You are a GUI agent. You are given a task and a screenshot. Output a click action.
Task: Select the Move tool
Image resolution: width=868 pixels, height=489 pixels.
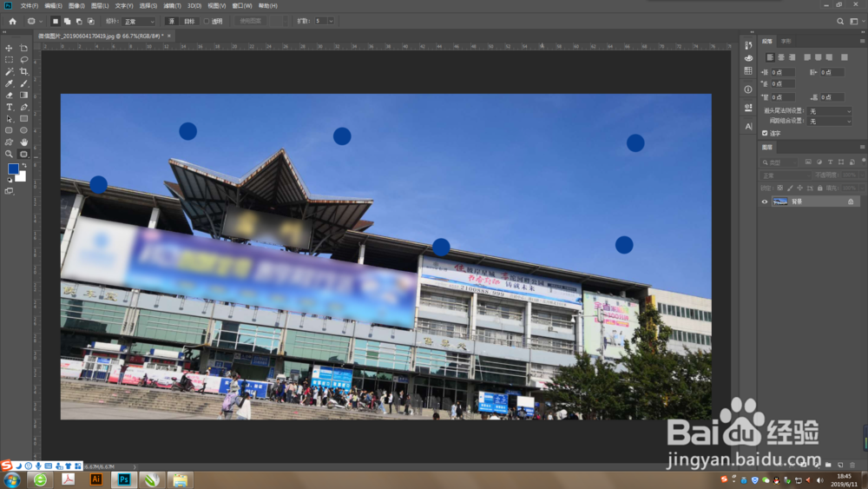(9, 48)
